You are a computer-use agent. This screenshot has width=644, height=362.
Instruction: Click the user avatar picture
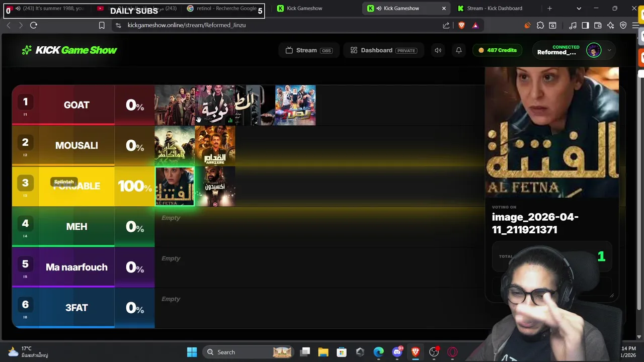pos(594,50)
